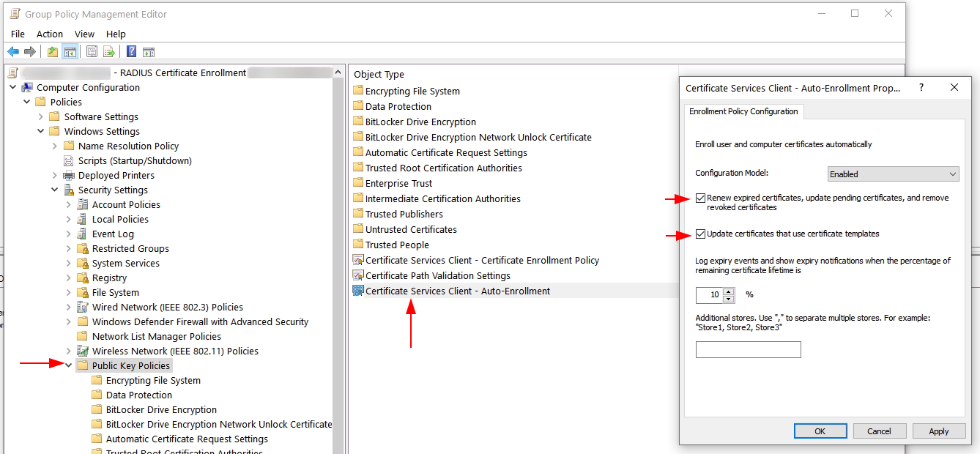Click the Apply button

(x=938, y=431)
